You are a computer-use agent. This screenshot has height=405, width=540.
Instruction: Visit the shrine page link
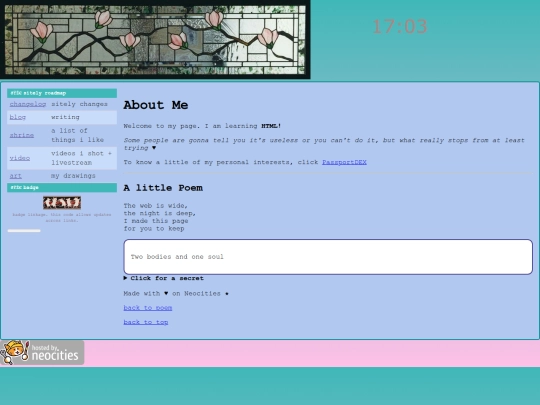(x=22, y=135)
